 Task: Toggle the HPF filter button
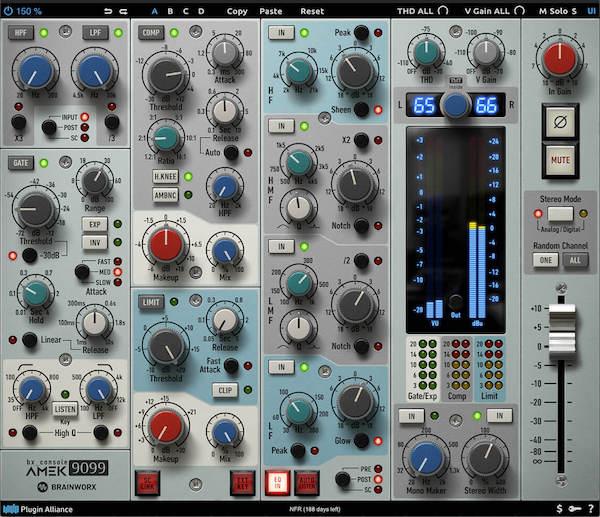(x=19, y=33)
